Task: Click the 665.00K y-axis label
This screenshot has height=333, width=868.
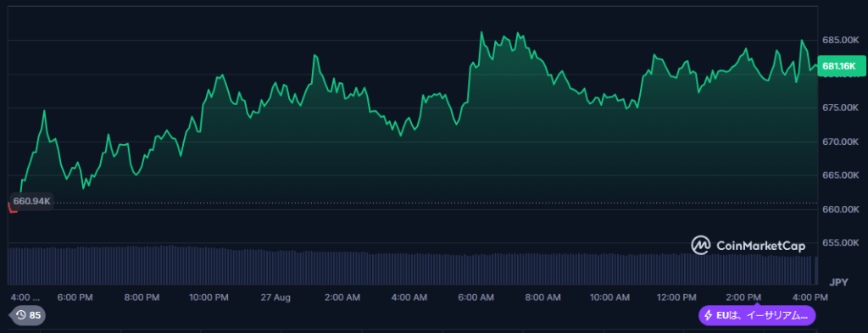Action: point(840,175)
